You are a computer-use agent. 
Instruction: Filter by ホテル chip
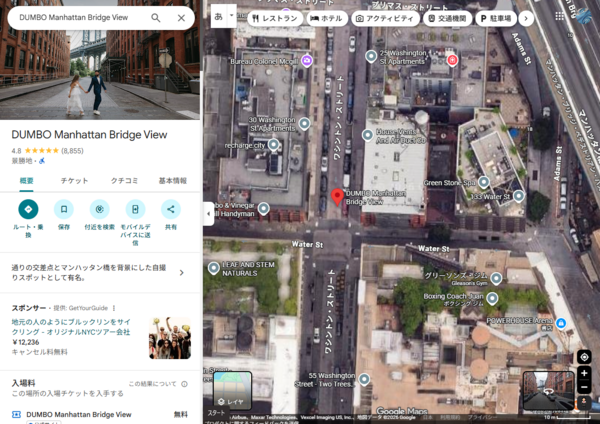tap(327, 18)
